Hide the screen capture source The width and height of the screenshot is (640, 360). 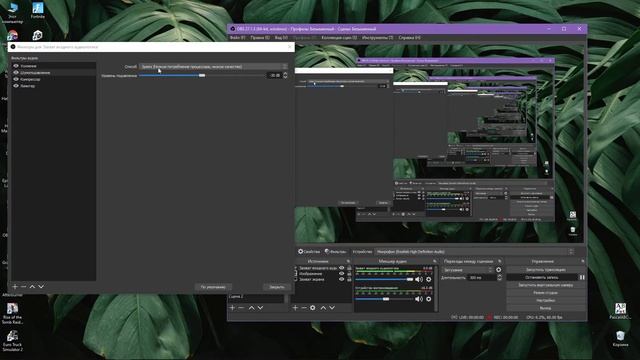point(342,280)
